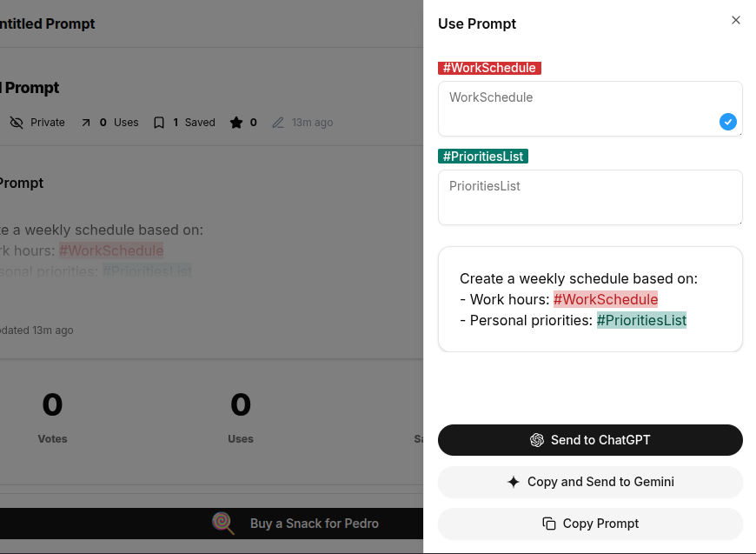756x554 pixels.
Task: Click the blue checkmark in WorkSchedule field
Action: [728, 122]
